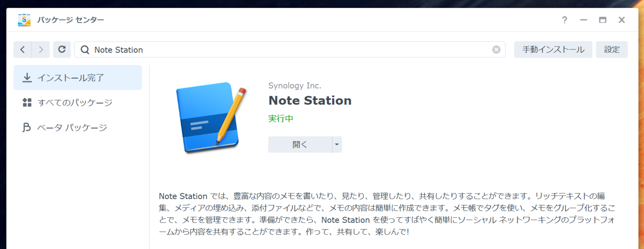Close the Package Center window
The height and width of the screenshot is (249, 644).
click(622, 20)
